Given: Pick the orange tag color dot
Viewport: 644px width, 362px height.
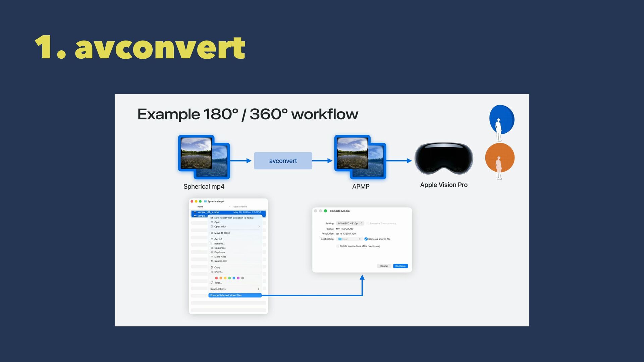Looking at the screenshot, I should click(221, 278).
